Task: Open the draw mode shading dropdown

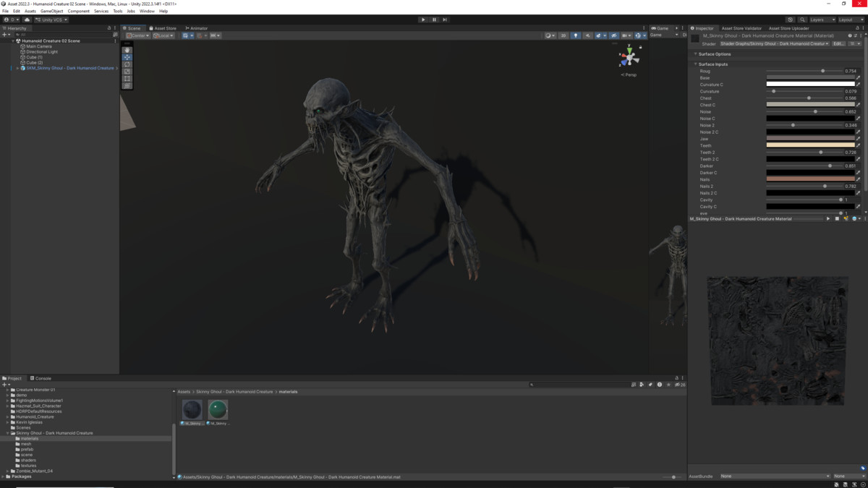Action: (550, 35)
